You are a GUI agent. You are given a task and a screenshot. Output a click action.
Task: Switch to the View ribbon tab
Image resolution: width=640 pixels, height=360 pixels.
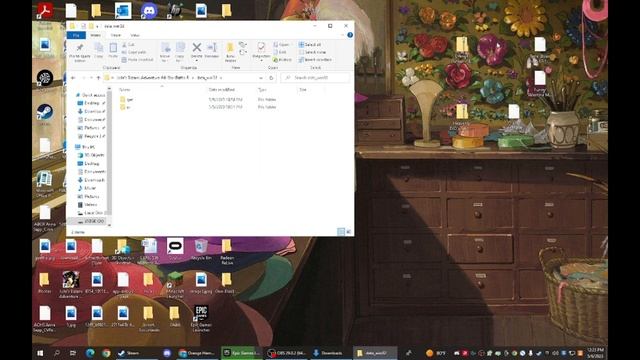pyautogui.click(x=135, y=35)
